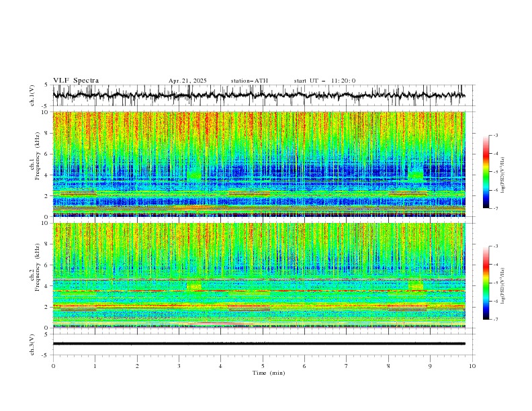Click the ch.2 frequency tick label '6'

click(x=47, y=265)
